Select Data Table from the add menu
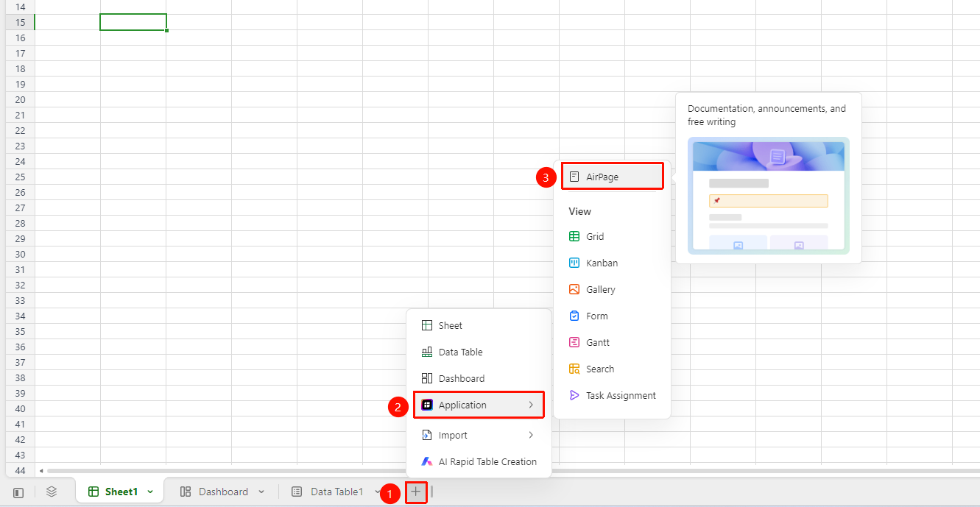Image resolution: width=980 pixels, height=507 pixels. [x=479, y=352]
